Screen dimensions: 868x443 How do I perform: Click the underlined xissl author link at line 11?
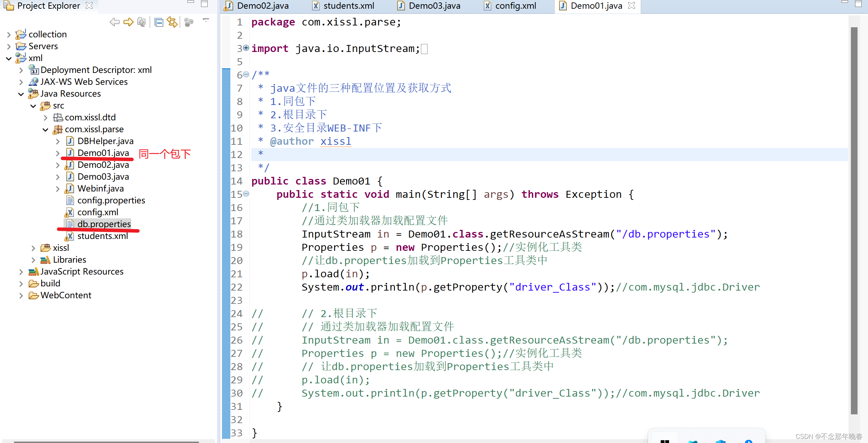coord(336,141)
